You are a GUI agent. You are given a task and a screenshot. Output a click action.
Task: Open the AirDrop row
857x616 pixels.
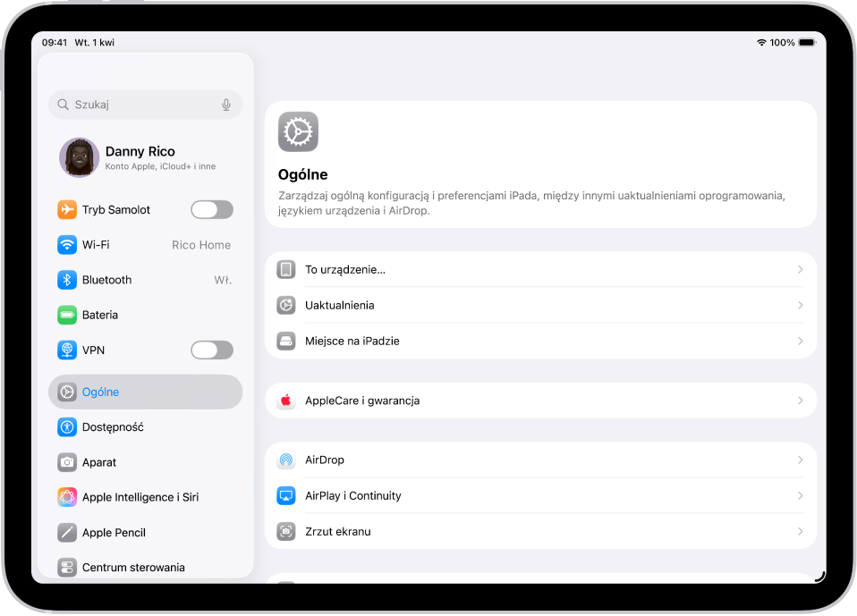pyautogui.click(x=540, y=460)
